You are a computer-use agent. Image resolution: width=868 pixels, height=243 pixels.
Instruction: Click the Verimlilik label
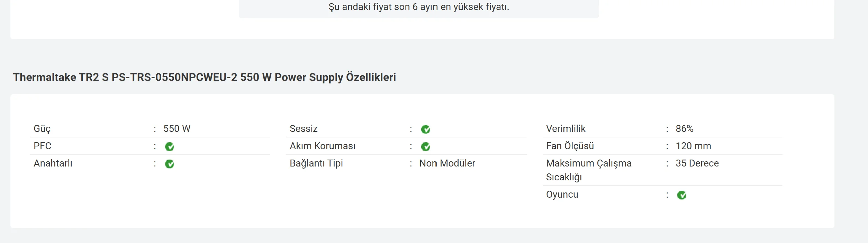[566, 129]
